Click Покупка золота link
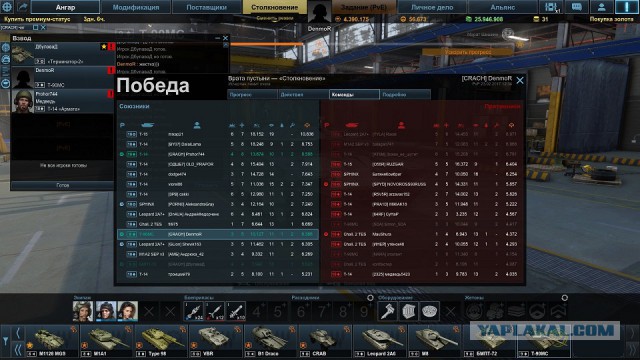 (611, 19)
